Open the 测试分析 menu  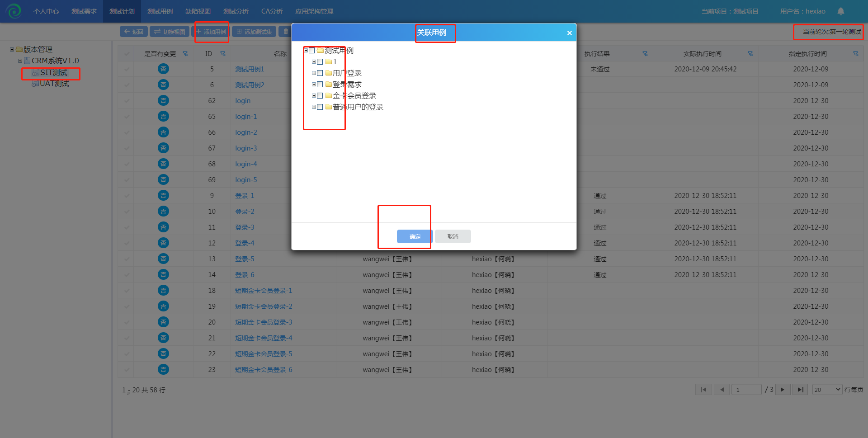(236, 11)
